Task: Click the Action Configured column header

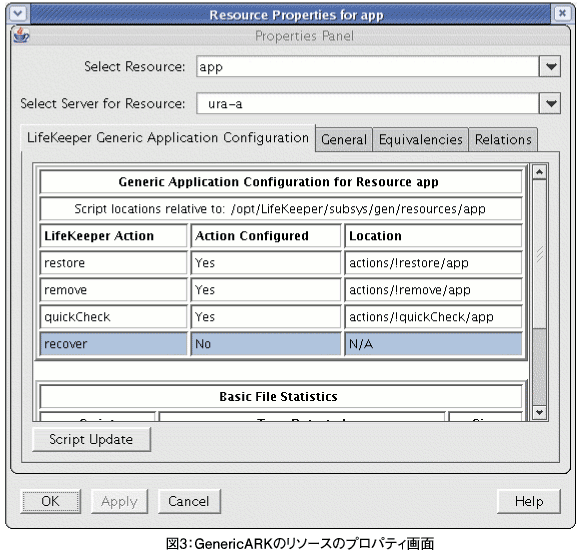Action: coord(266,236)
